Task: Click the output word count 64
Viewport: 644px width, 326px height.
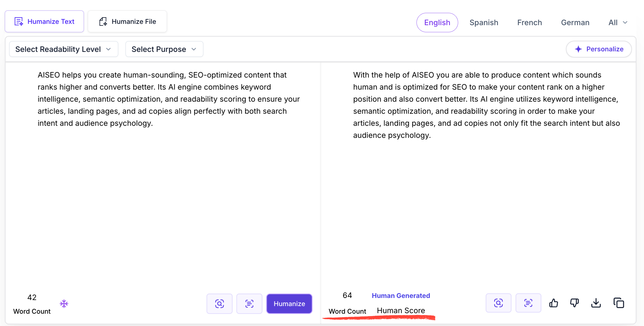Action: [x=347, y=295]
